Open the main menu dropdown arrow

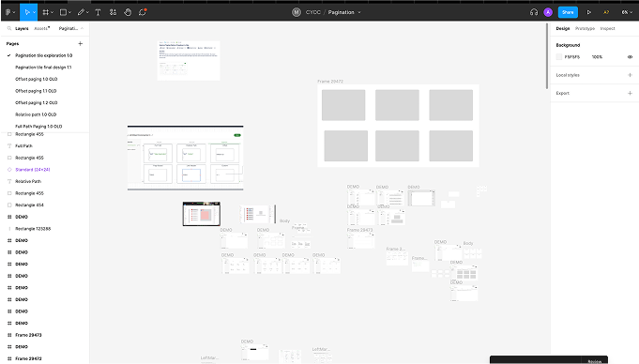point(14,12)
